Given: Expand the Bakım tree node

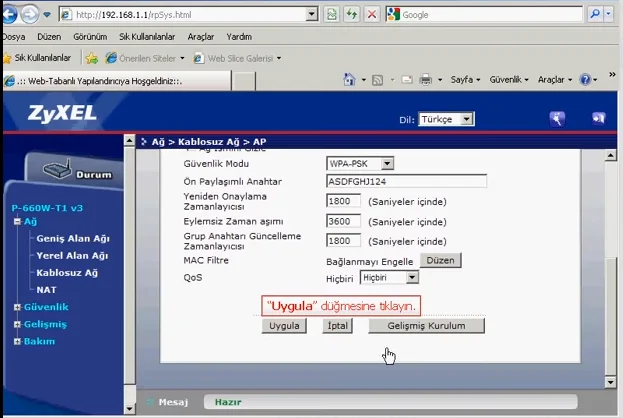Looking at the screenshot, I should pyautogui.click(x=17, y=341).
